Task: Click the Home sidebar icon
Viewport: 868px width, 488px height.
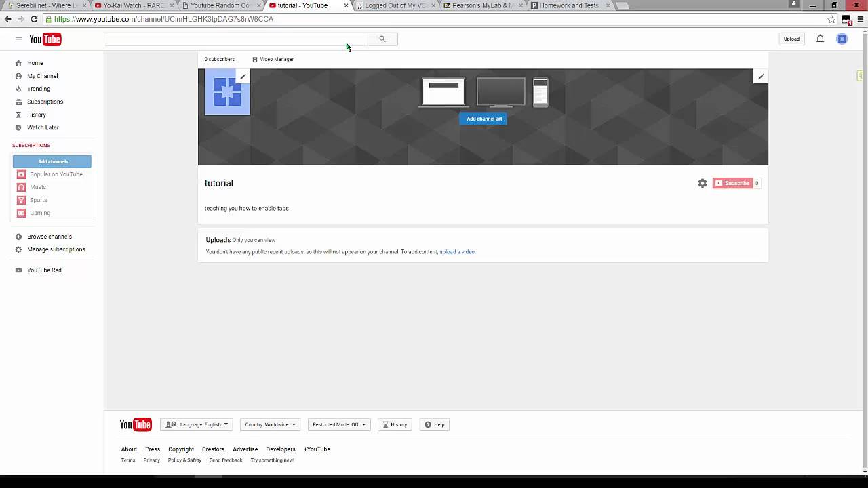Action: [18, 63]
